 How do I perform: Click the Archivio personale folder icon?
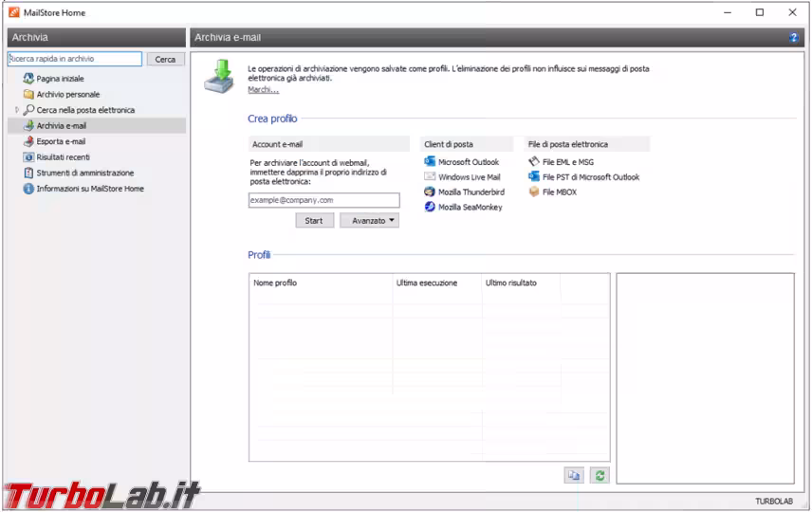click(x=28, y=94)
